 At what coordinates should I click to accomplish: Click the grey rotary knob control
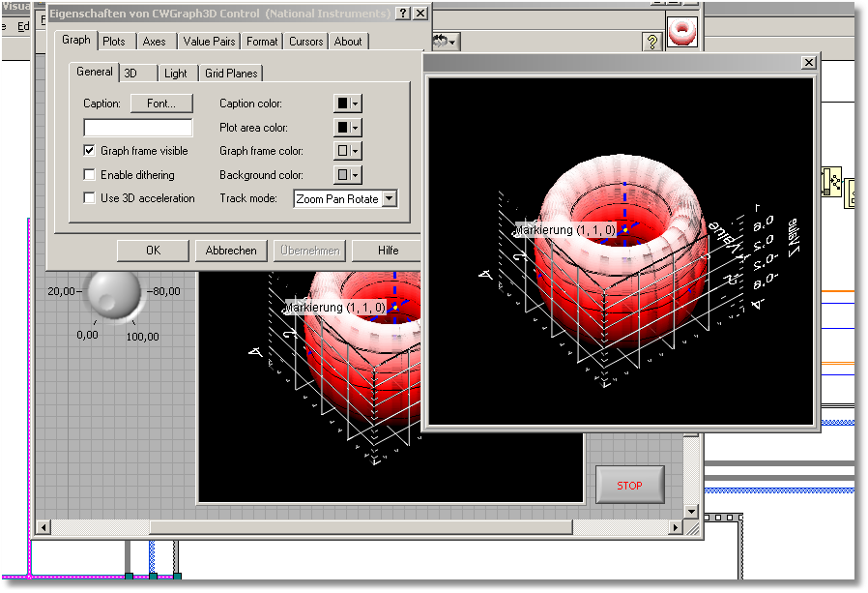tap(115, 293)
